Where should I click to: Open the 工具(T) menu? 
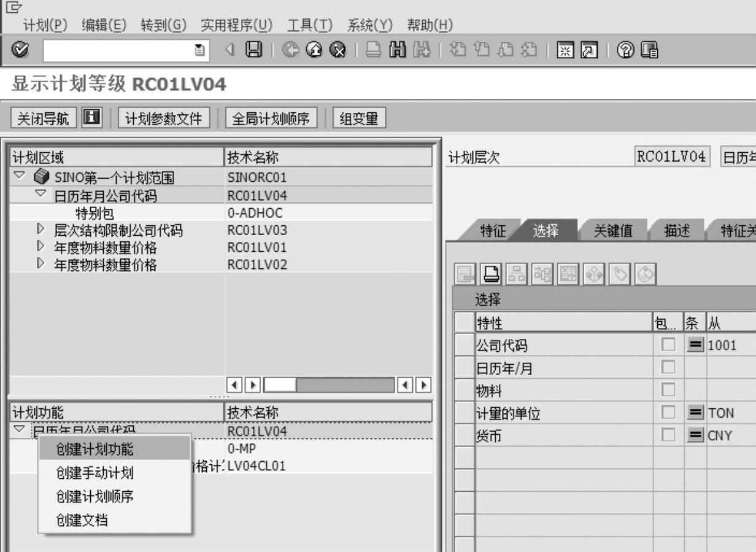click(x=310, y=25)
